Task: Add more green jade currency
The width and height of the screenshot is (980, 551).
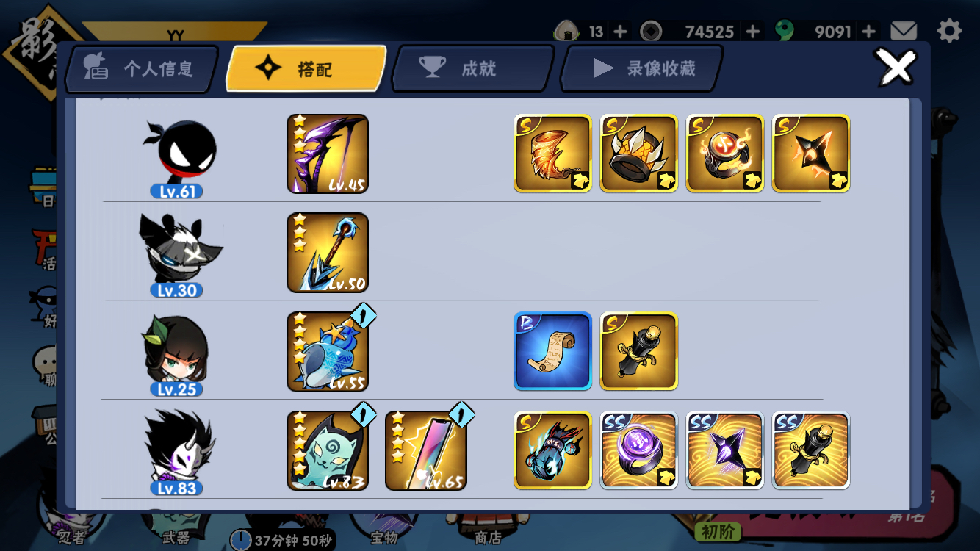Action: click(869, 32)
